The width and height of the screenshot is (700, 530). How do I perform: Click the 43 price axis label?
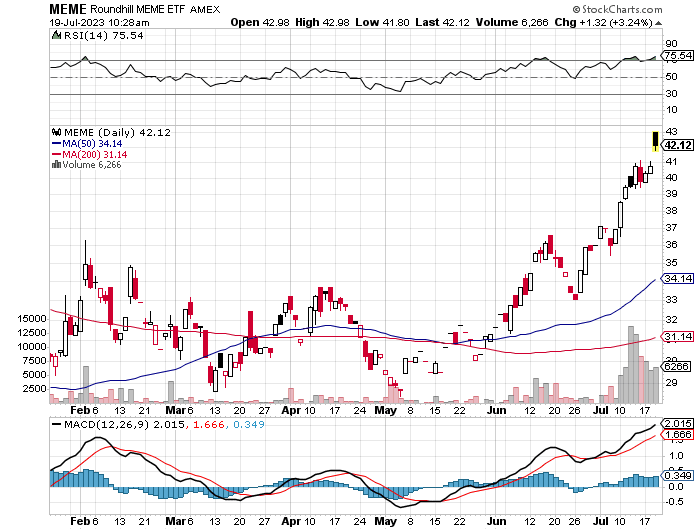[671, 131]
